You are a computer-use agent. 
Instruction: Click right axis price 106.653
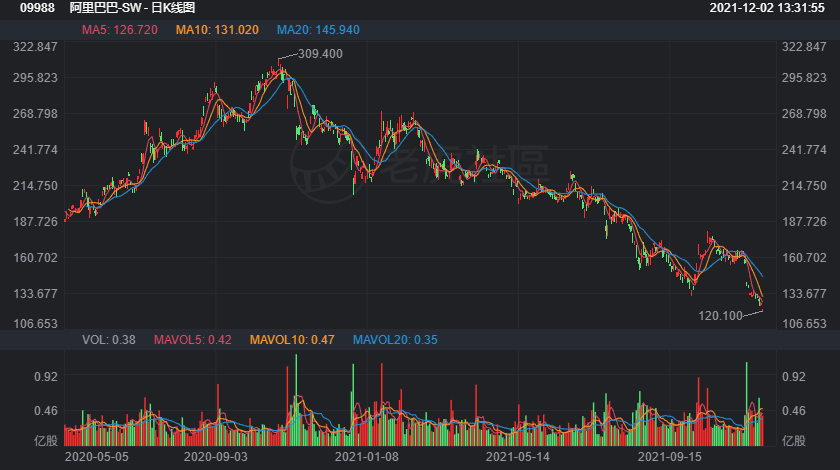[804, 324]
